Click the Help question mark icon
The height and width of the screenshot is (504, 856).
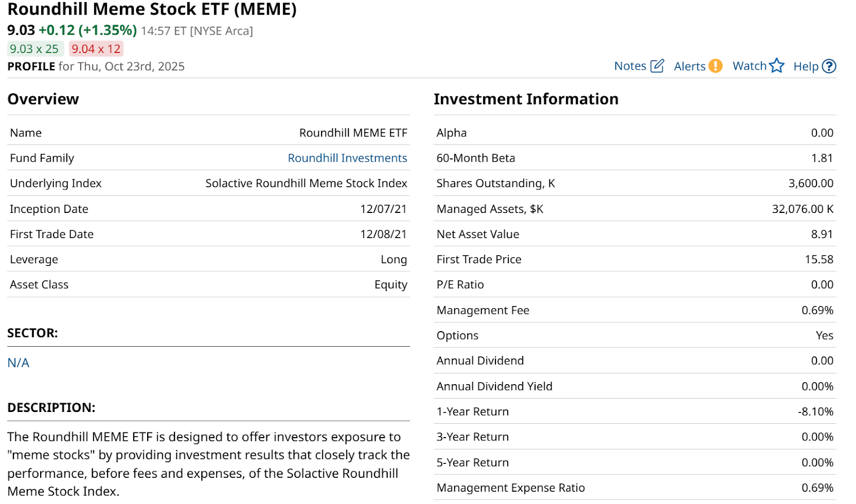click(x=829, y=66)
